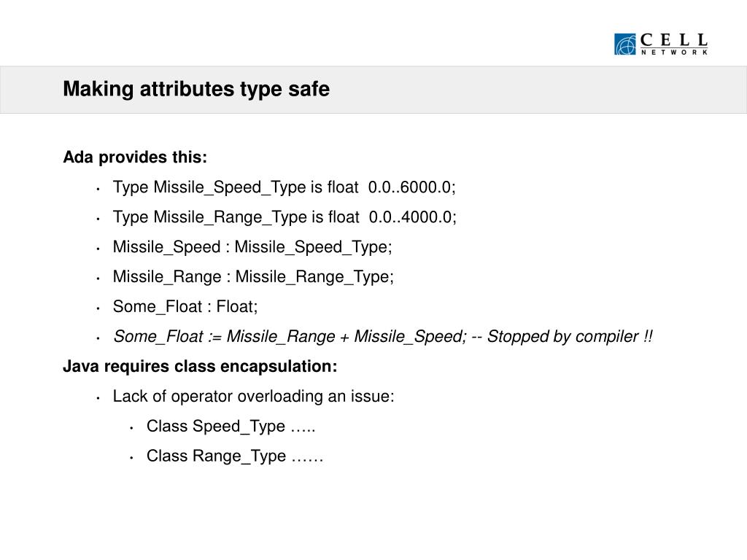Viewport: 747px width, 560px height.
Task: Click the 0.0..6000.0 range value
Action: [x=411, y=187]
